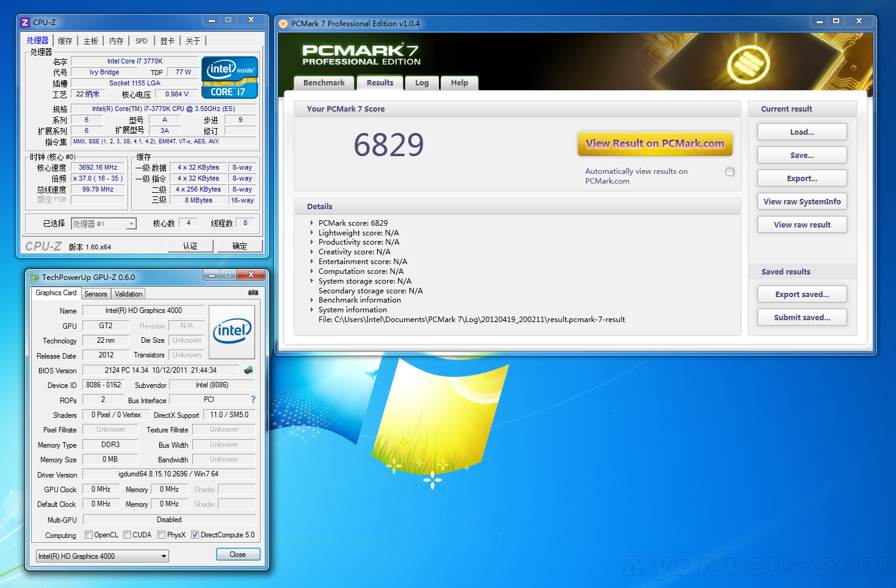896x588 pixels.
Task: Open the SPD tab in CPU-Z
Action: click(x=142, y=41)
